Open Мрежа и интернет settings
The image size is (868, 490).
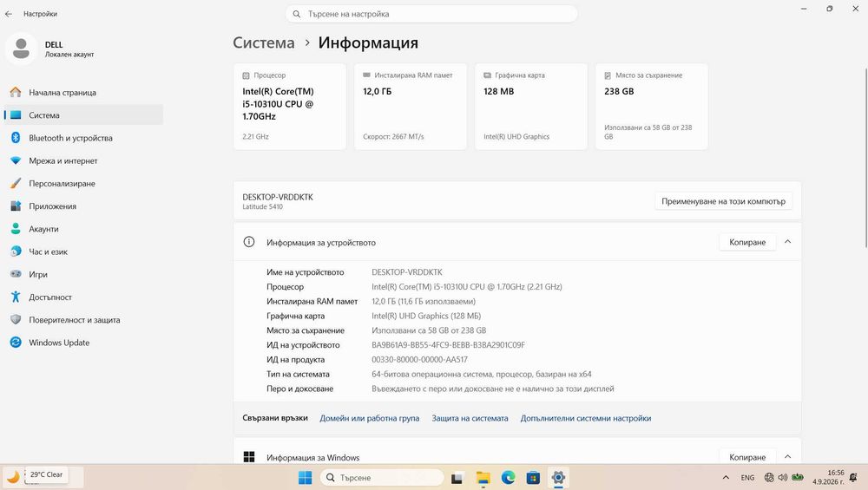pos(83,160)
